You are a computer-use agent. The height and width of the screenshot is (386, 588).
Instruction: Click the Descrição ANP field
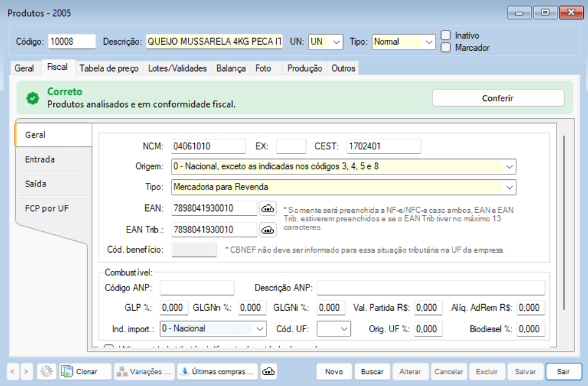431,288
